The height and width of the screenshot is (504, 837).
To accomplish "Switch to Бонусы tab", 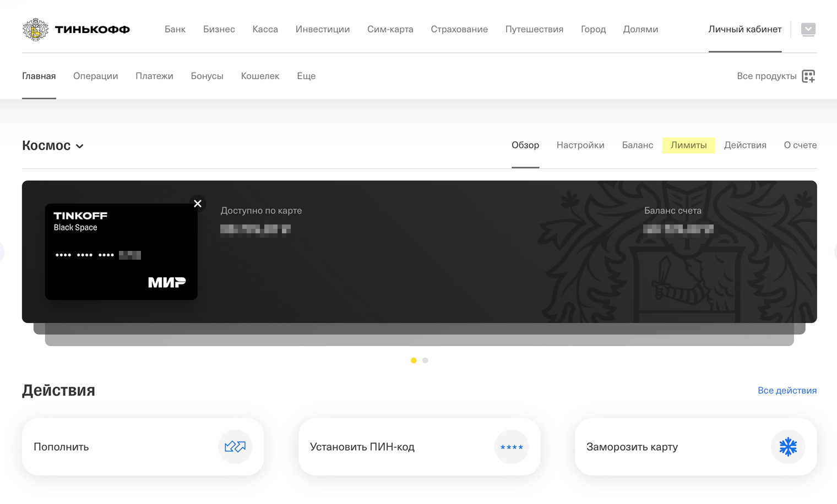I will [x=207, y=76].
